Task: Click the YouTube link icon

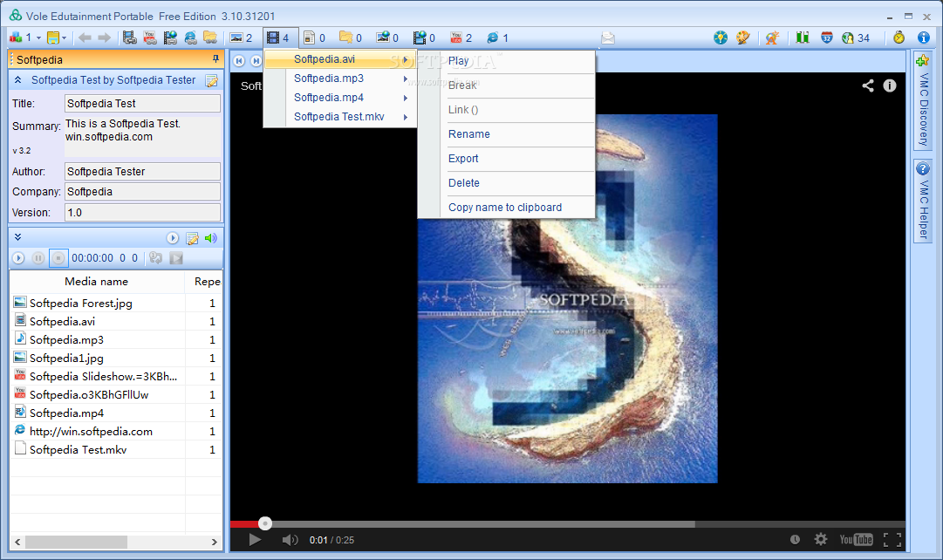Action: pyautogui.click(x=150, y=38)
